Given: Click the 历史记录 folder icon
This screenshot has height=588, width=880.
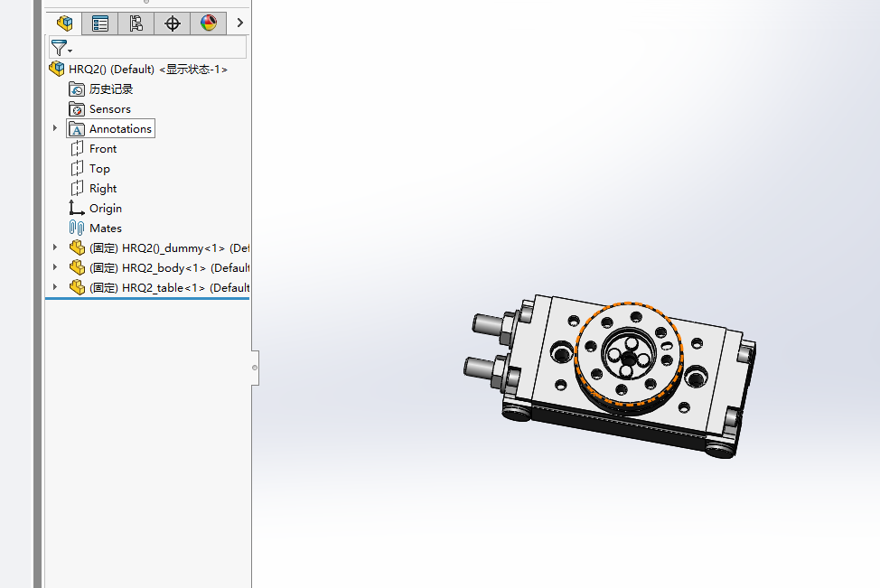Looking at the screenshot, I should (x=77, y=89).
